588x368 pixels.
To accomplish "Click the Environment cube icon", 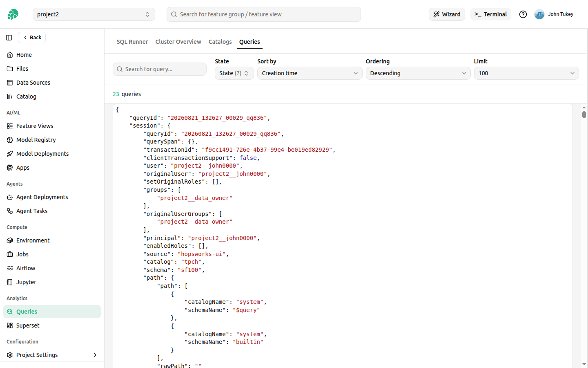I will click(10, 240).
